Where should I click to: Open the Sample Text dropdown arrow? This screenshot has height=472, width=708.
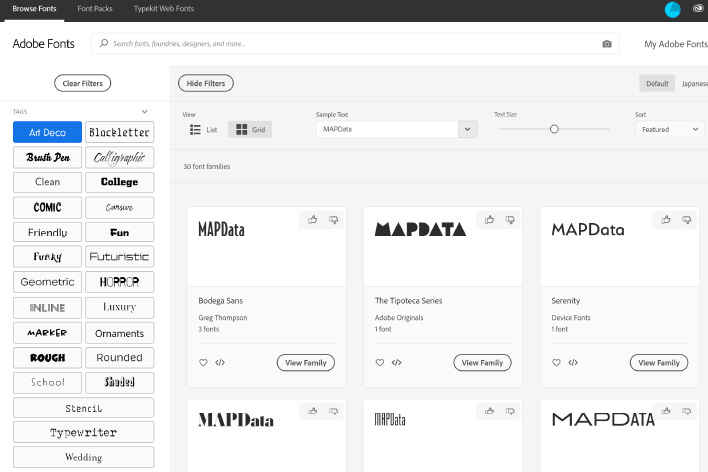click(468, 130)
